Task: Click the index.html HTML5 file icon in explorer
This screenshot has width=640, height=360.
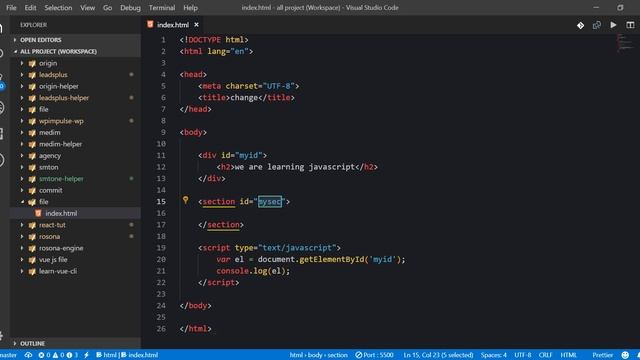Action: point(38,213)
